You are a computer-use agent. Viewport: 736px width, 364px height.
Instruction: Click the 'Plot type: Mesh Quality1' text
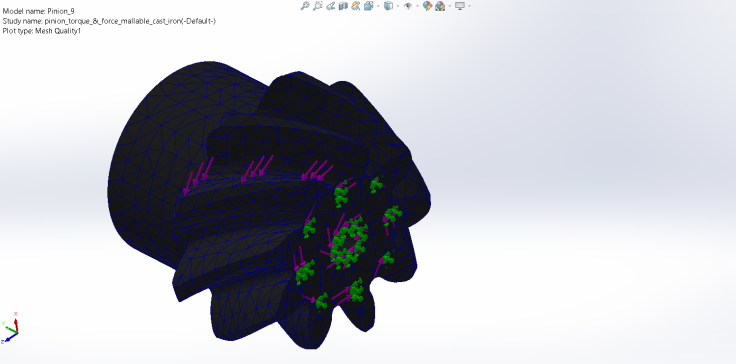pyautogui.click(x=42, y=31)
